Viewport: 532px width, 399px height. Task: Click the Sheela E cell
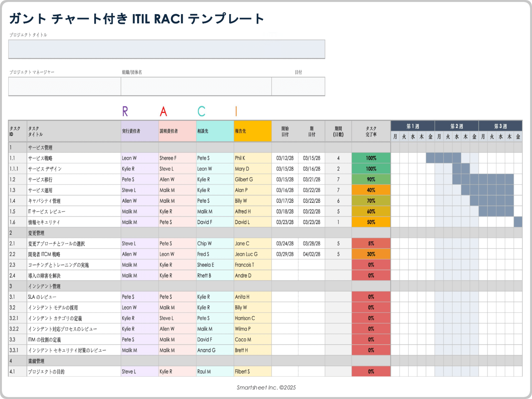tap(215, 265)
